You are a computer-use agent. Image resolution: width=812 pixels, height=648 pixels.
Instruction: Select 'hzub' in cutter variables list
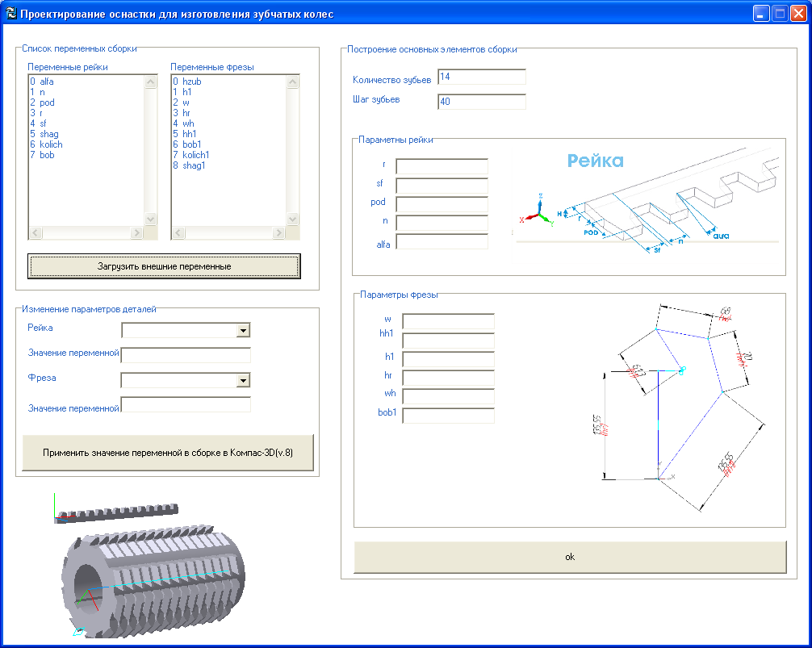tap(191, 82)
